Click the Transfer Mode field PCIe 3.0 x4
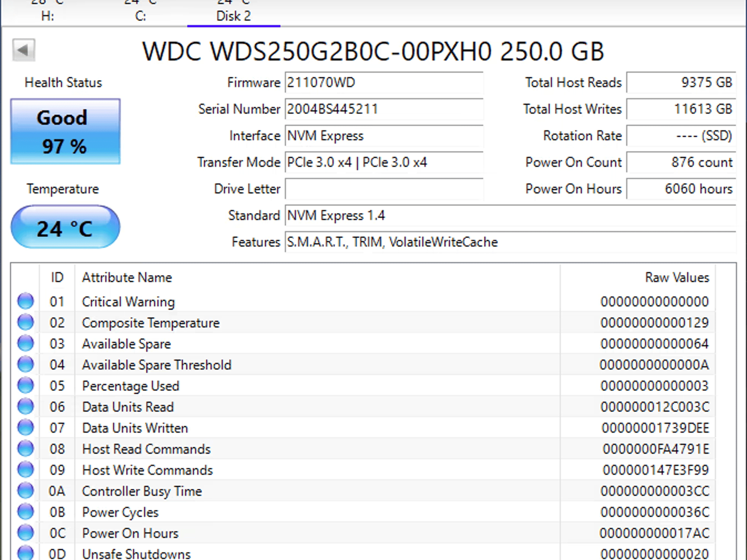747x560 pixels. pos(384,162)
